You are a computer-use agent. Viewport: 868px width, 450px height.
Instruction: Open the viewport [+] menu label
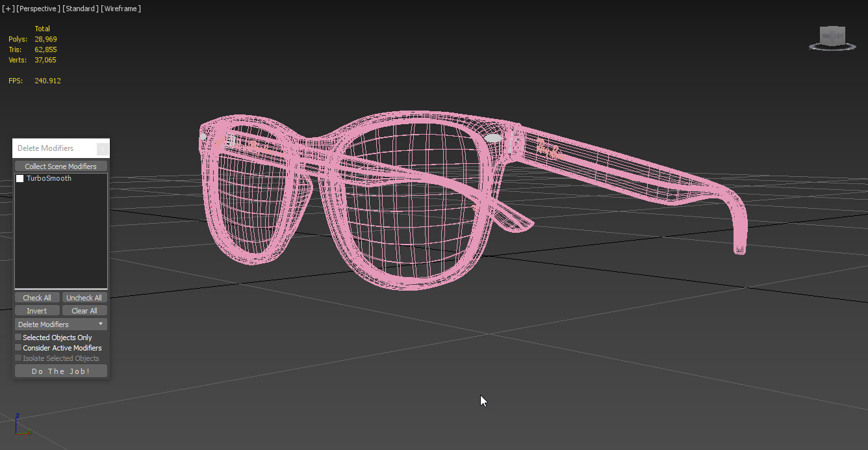[x=8, y=8]
